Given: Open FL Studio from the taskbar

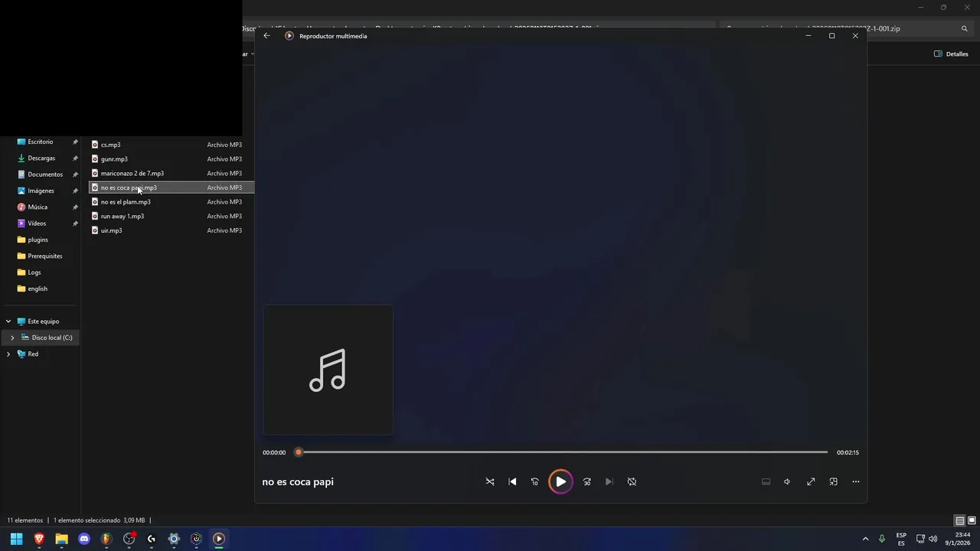Looking at the screenshot, I should pyautogui.click(x=106, y=539).
